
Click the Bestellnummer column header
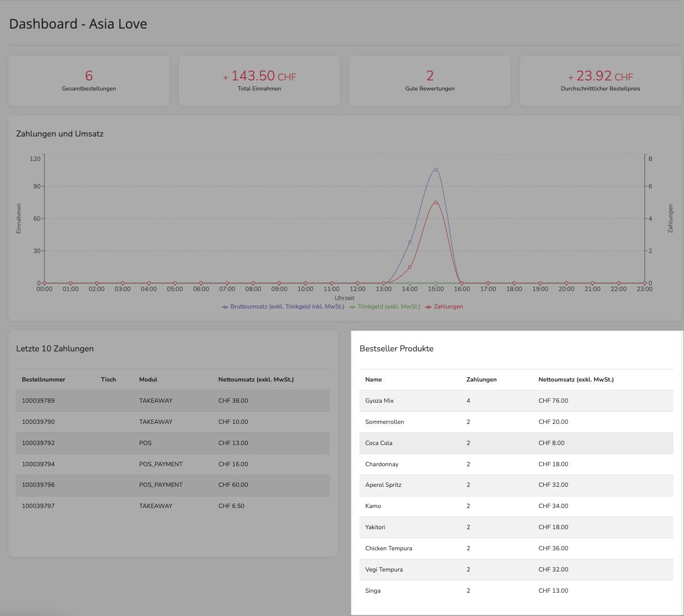[43, 379]
